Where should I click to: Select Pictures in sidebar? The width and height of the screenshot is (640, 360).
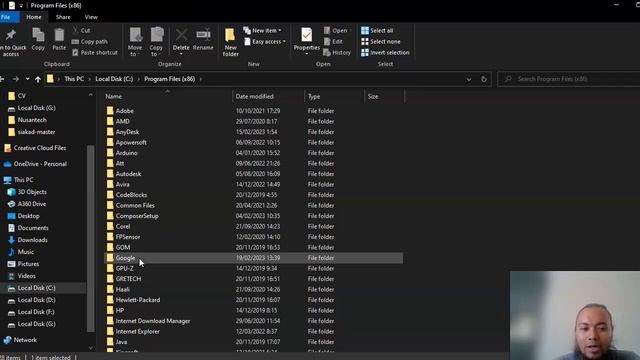click(28, 264)
